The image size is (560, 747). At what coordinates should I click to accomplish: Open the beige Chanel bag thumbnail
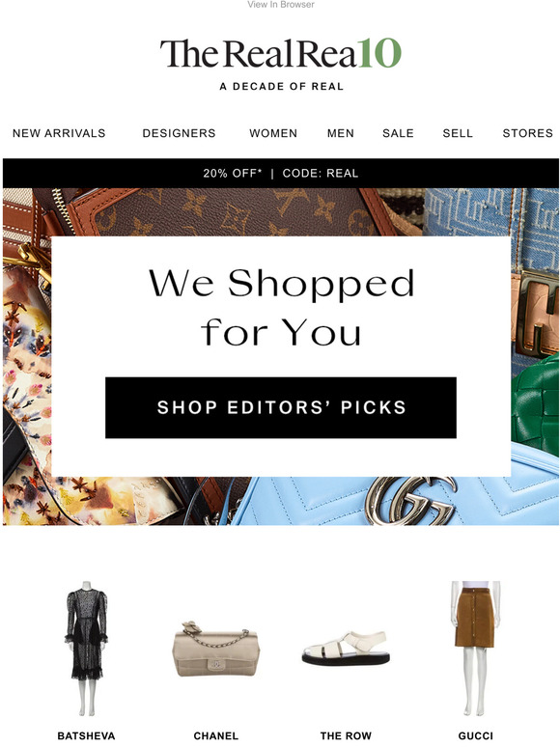(215, 649)
